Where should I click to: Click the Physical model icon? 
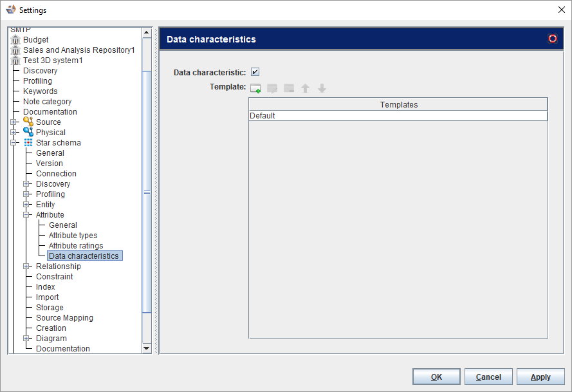coord(28,132)
